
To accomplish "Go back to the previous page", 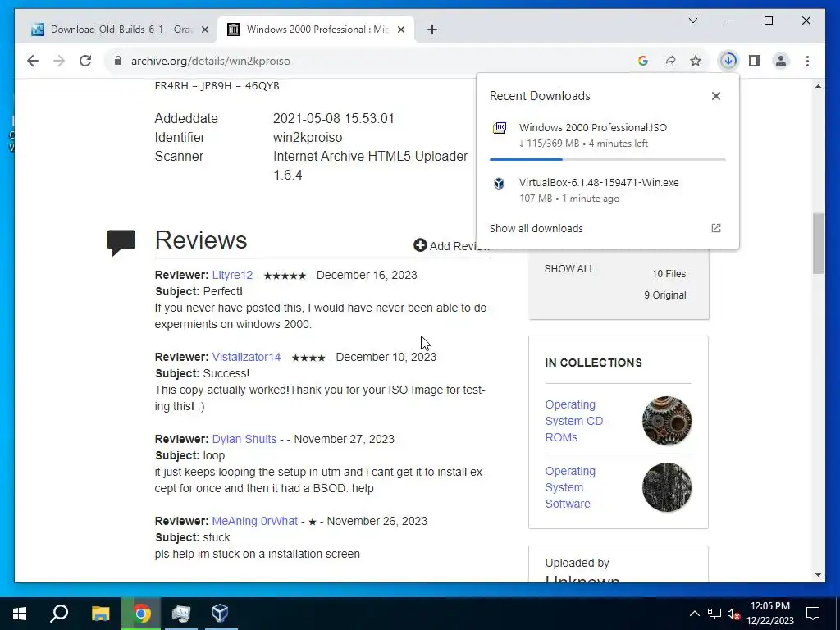I will (33, 61).
